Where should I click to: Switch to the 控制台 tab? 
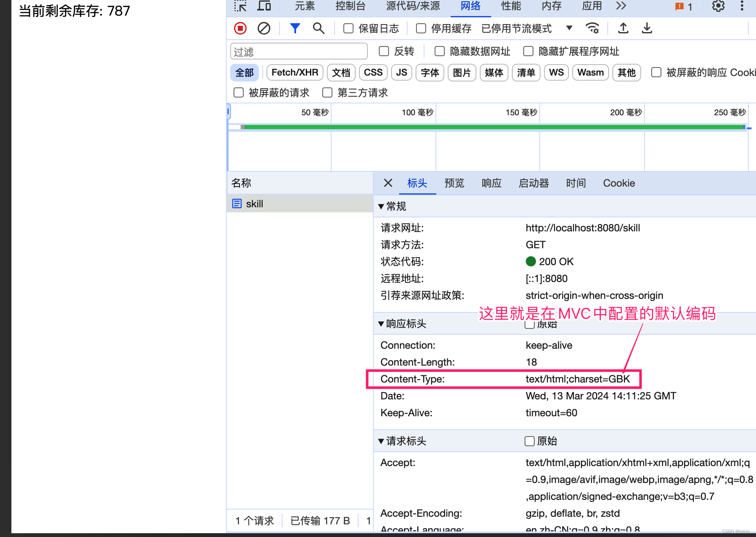351,6
